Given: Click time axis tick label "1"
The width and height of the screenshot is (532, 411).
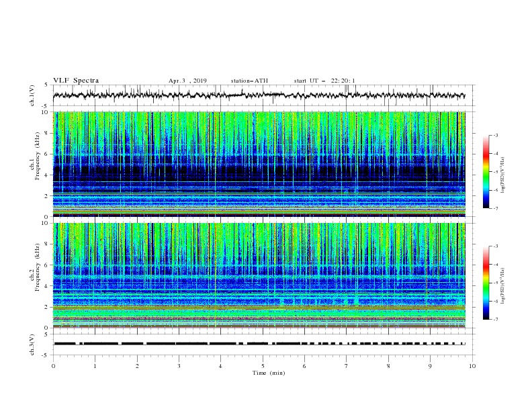Looking at the screenshot, I should coord(95,366).
